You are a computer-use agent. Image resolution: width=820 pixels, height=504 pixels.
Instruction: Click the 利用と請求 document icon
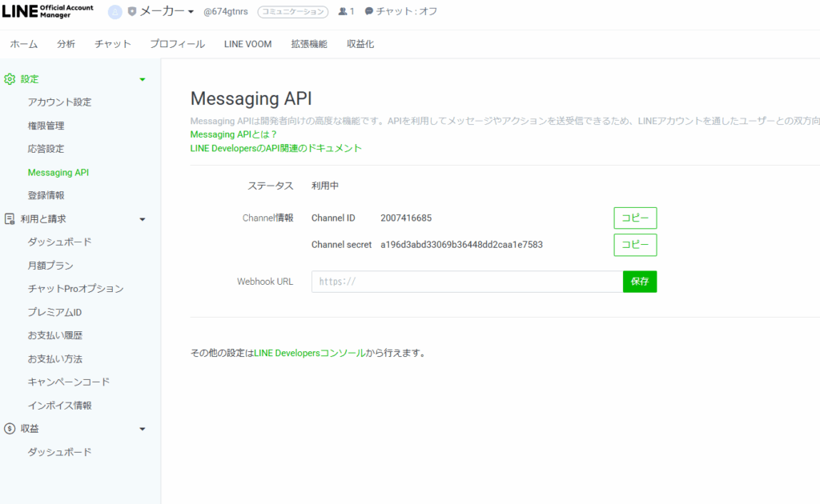coord(10,219)
